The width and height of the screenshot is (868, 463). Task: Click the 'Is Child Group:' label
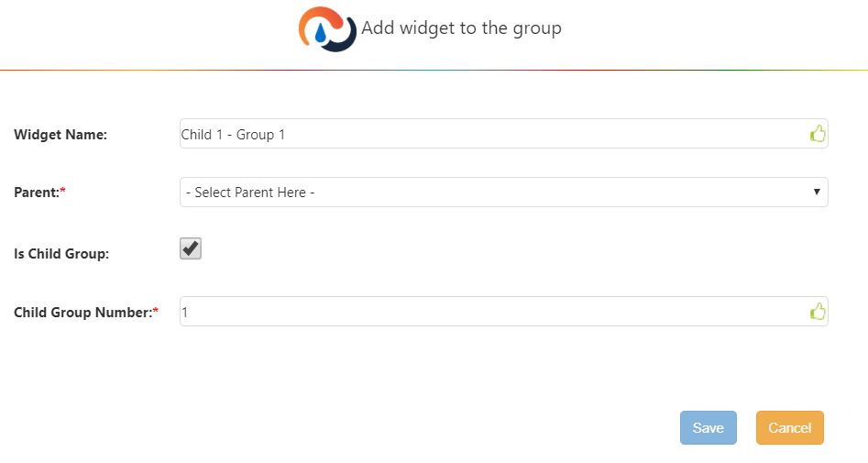click(x=61, y=253)
